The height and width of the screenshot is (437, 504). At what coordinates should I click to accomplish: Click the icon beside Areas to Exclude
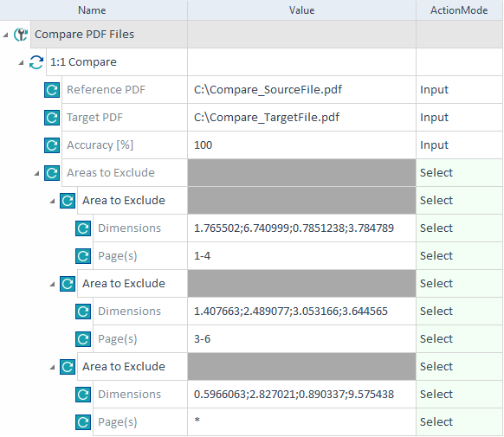[x=52, y=173]
